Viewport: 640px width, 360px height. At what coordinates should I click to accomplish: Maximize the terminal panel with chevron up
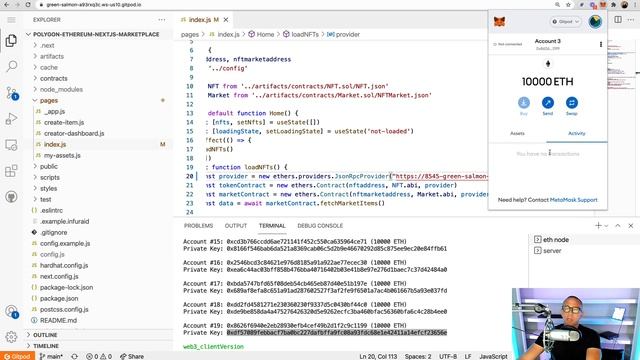pos(618,225)
